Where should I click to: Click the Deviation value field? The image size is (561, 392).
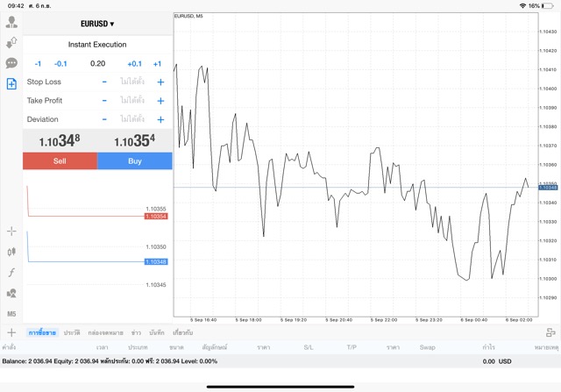click(x=132, y=119)
